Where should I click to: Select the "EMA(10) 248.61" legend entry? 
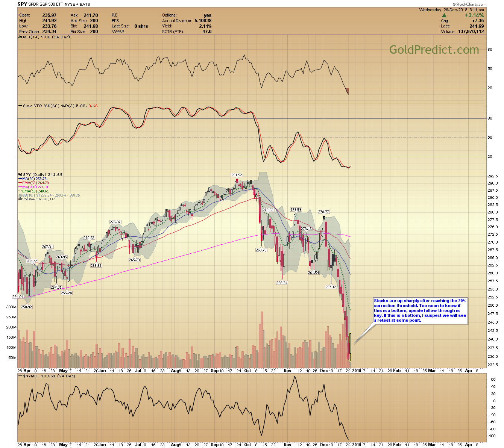(33, 191)
